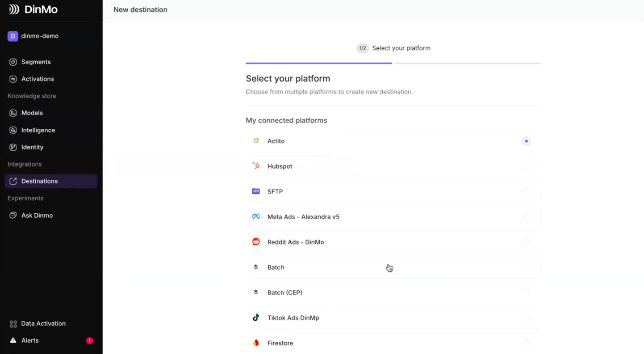
Task: Click the 1/2 step indicator badge
Action: (363, 48)
